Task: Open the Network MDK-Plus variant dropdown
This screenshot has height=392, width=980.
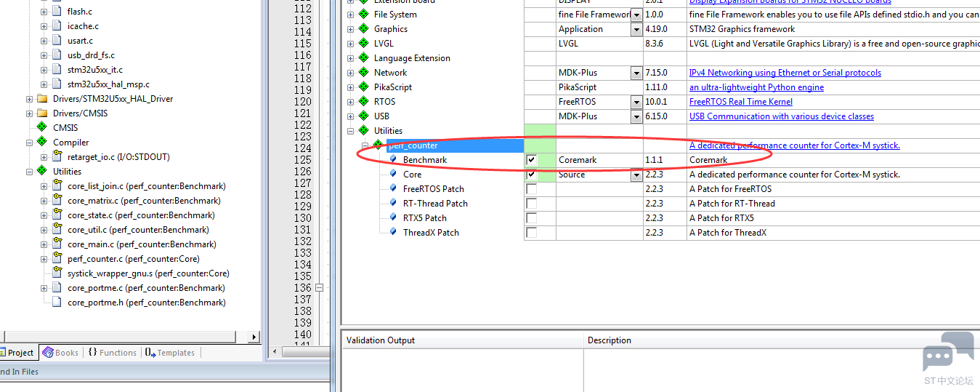Action: pyautogui.click(x=636, y=73)
